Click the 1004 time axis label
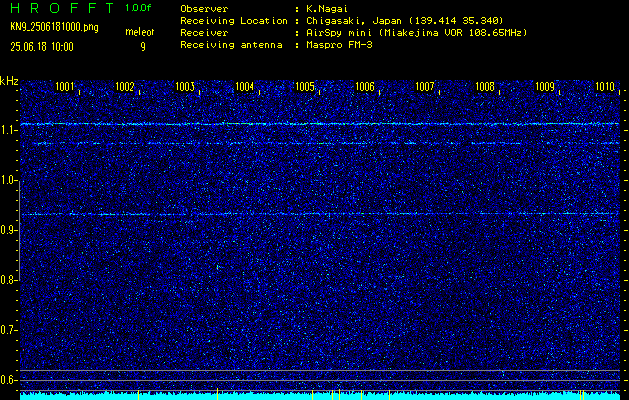The image size is (629, 400). point(245,87)
